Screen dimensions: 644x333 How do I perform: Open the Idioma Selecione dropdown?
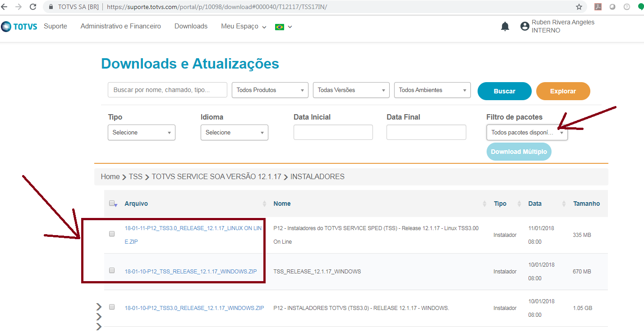(235, 132)
